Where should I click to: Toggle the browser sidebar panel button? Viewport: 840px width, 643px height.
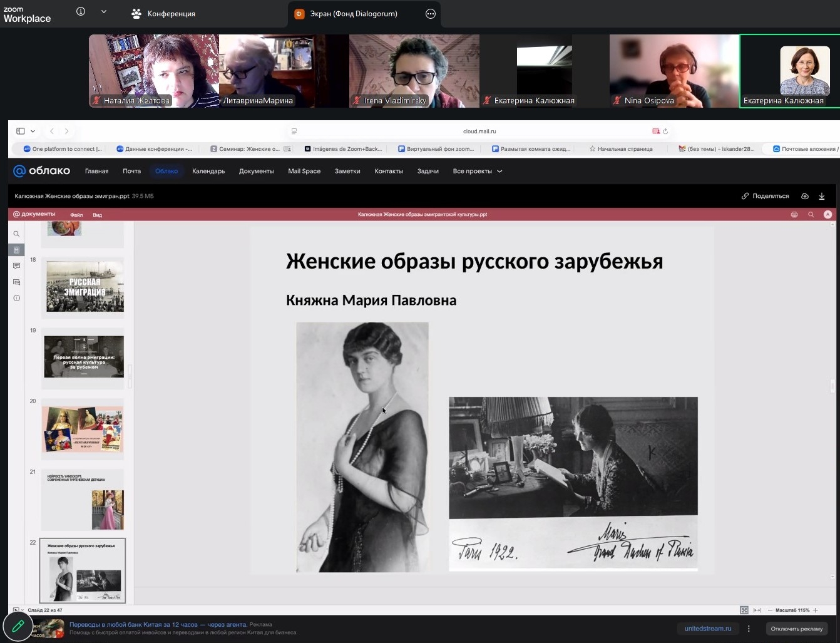pyautogui.click(x=21, y=131)
